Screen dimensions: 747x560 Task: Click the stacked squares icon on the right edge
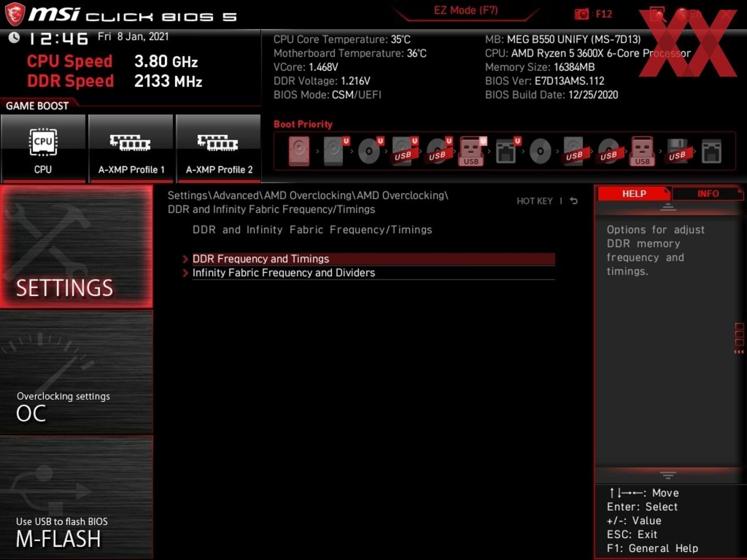739,335
